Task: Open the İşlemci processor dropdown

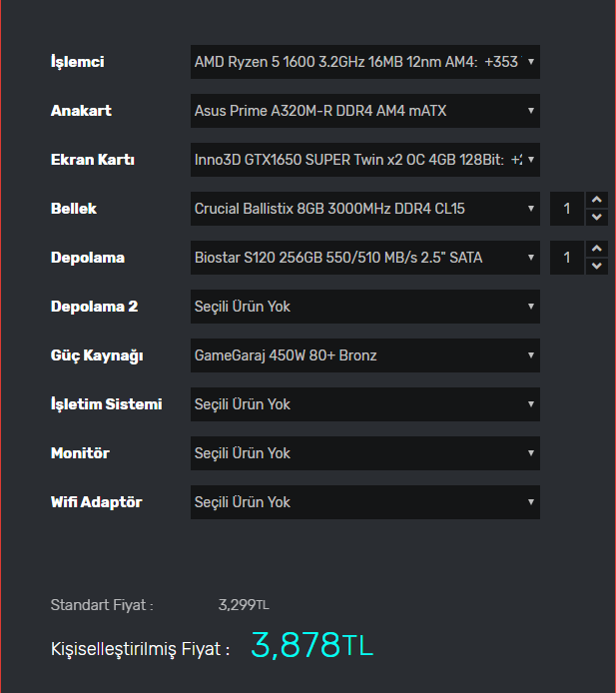Action: (x=365, y=62)
